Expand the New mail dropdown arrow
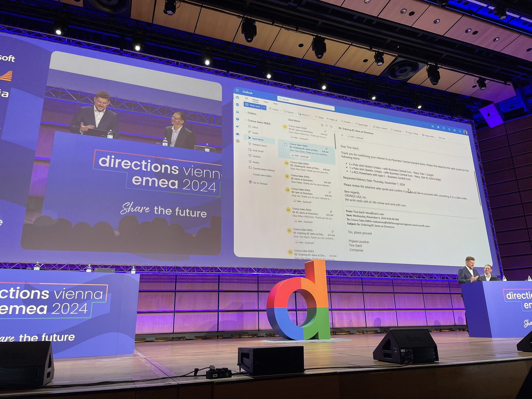The width and height of the screenshot is (532, 399). (264, 108)
